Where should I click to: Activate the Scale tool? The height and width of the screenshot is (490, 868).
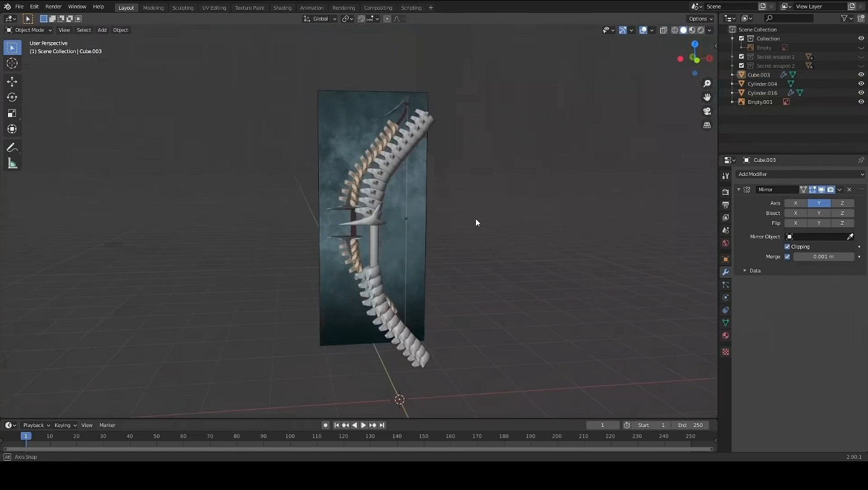point(12,113)
